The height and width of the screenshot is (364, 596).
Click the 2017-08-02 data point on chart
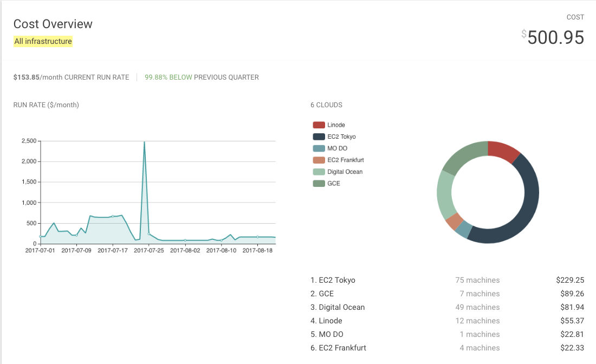pos(185,240)
